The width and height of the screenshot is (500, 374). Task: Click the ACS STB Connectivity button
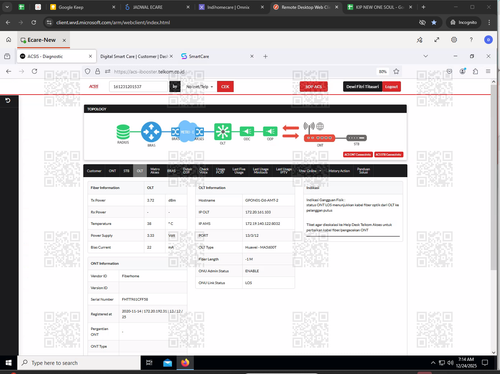(389, 155)
